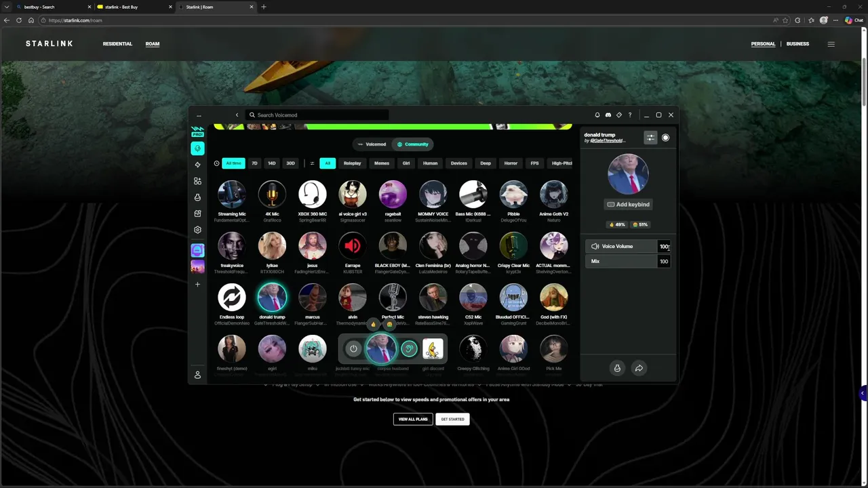This screenshot has width=868, height=488.
Task: Click the Add keybind button
Action: (x=628, y=205)
